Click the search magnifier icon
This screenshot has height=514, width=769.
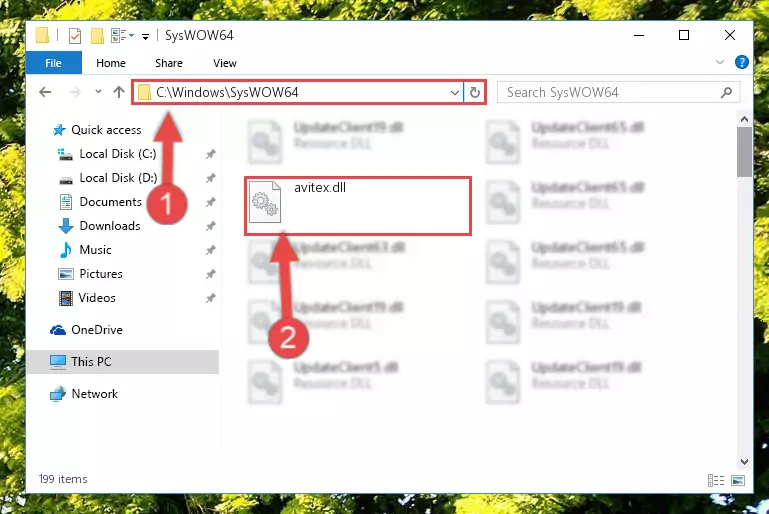726,92
